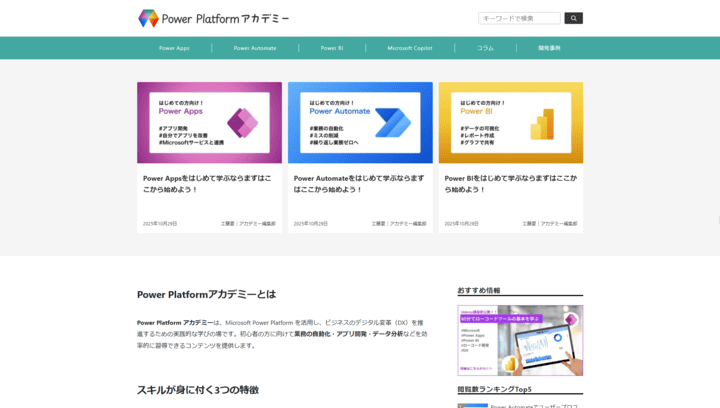This screenshot has height=408, width=720.
Task: Click the Power Apps diamond icon
Action: (242, 123)
